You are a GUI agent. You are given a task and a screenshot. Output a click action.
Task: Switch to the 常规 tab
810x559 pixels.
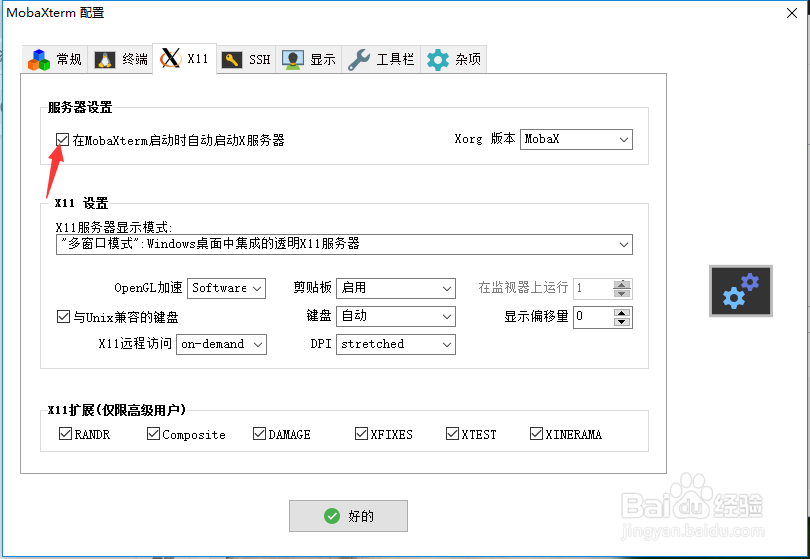pos(55,60)
